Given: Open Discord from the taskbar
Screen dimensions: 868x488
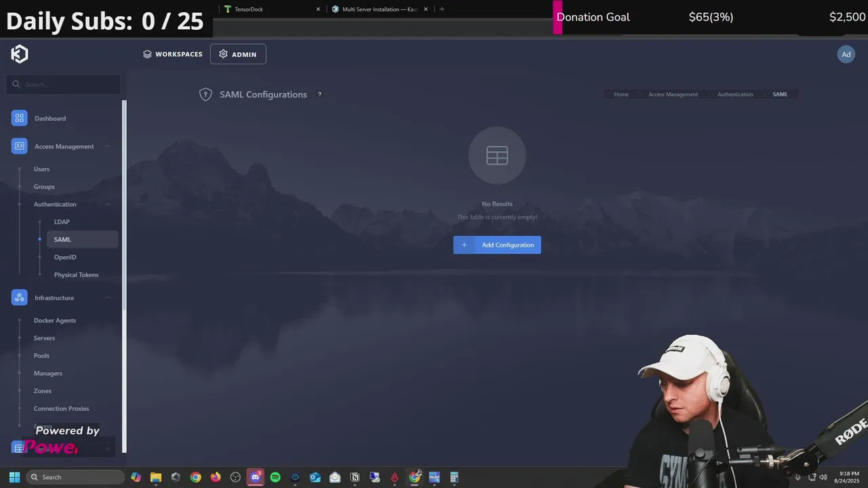Looking at the screenshot, I should click(255, 477).
